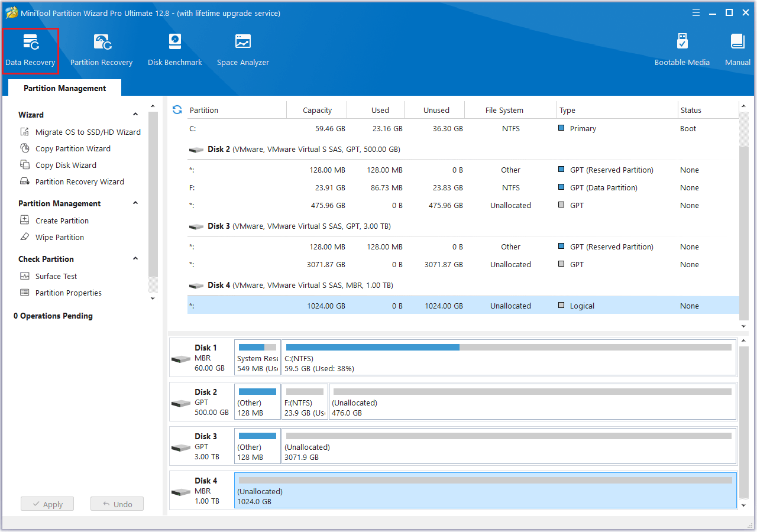Start the Migrate OS to SSD/HD Wizard
The height and width of the screenshot is (532, 757).
[88, 132]
